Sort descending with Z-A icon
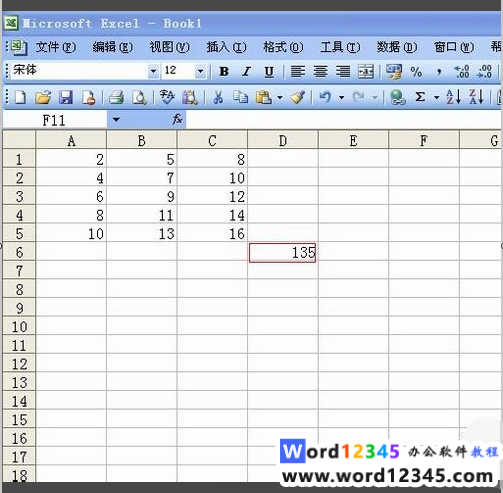Image resolution: width=503 pixels, height=493 pixels. tap(476, 97)
